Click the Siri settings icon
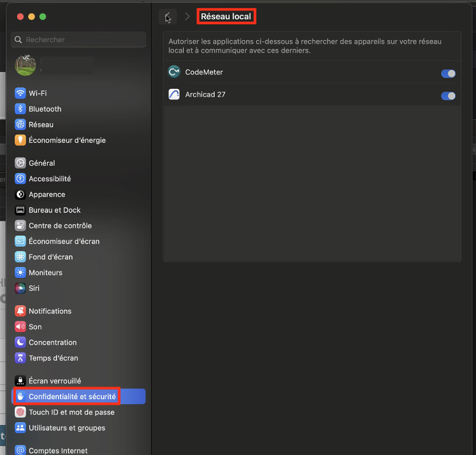The width and height of the screenshot is (476, 455). 20,288
